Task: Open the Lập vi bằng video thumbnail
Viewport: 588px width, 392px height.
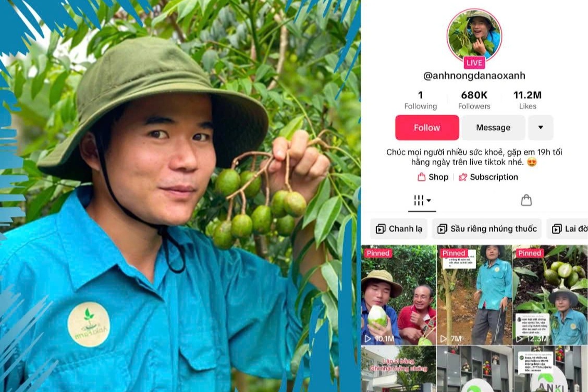Action: coord(399,369)
